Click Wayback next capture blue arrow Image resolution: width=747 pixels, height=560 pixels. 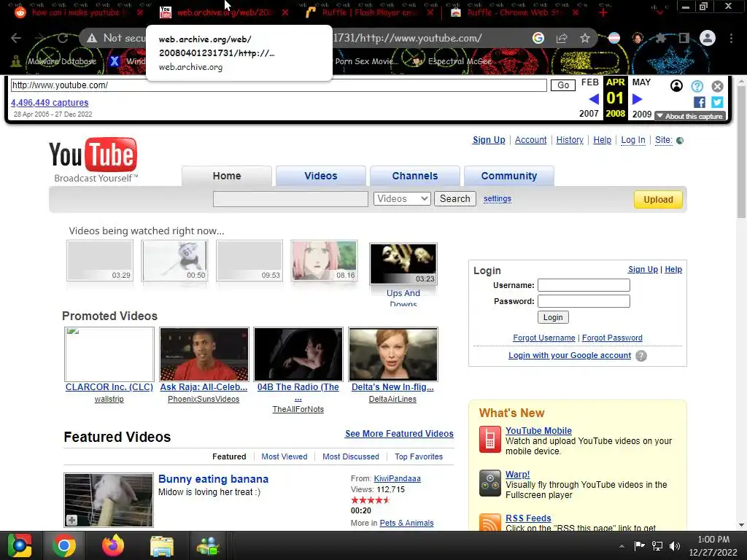tap(638, 99)
